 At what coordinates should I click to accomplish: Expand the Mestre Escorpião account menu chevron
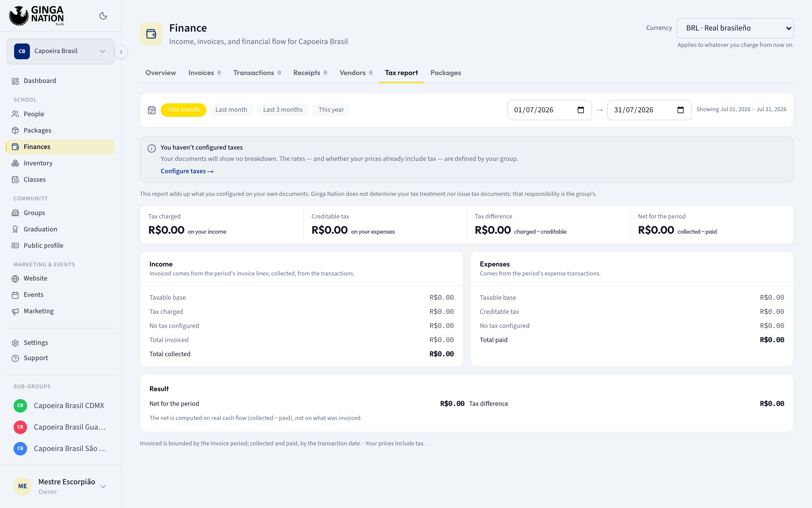coord(103,487)
